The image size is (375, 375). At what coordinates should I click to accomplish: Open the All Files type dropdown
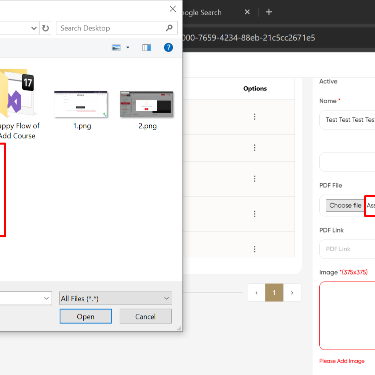[x=115, y=298]
